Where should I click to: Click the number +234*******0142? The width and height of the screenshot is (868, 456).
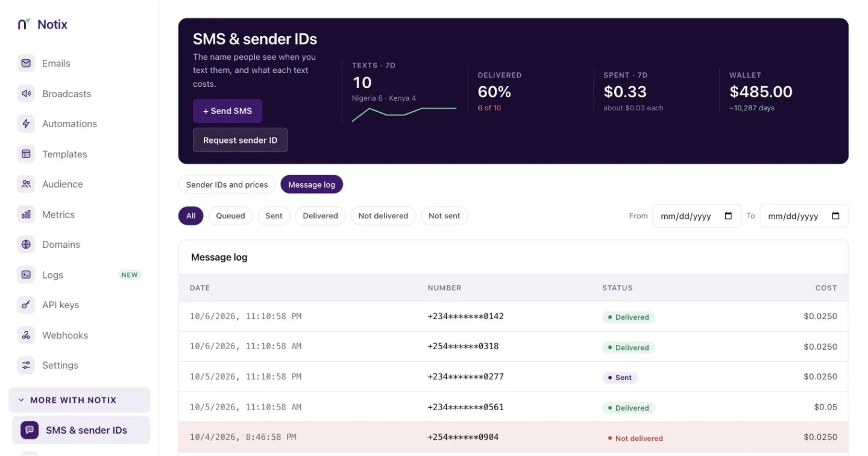click(465, 316)
